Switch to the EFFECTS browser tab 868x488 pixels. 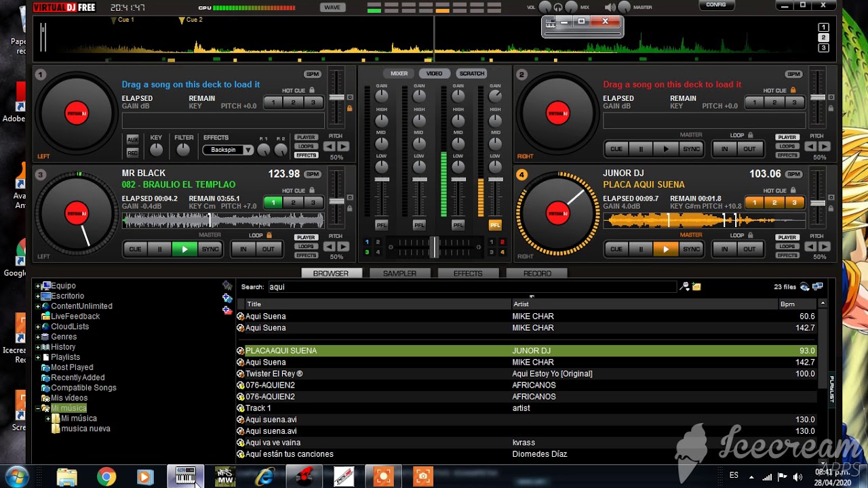(468, 273)
